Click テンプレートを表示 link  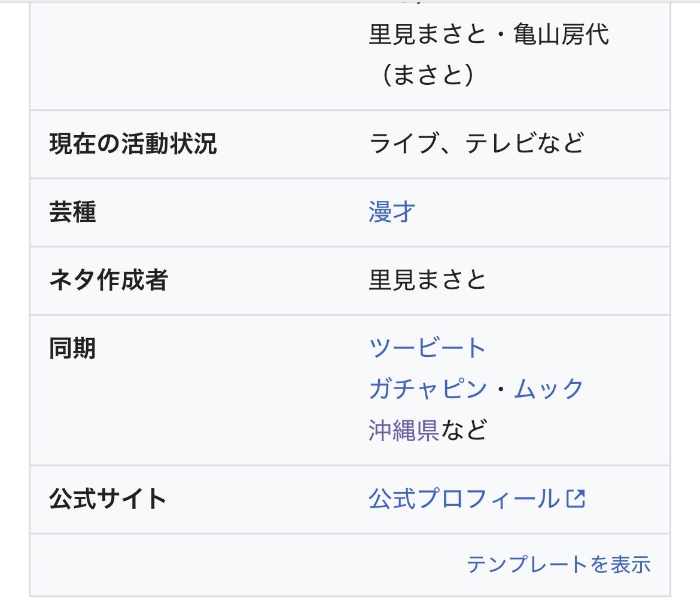coord(558,564)
